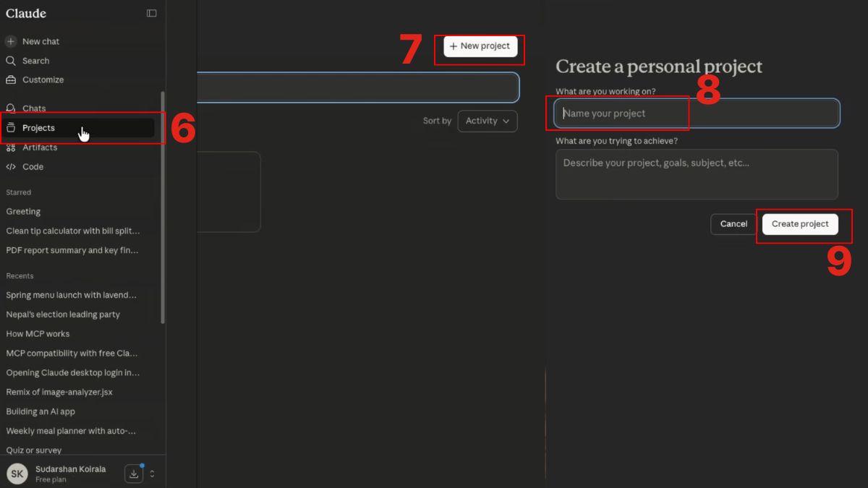Click the Claude logo text
Viewport: 868px width, 488px height.
(x=26, y=13)
